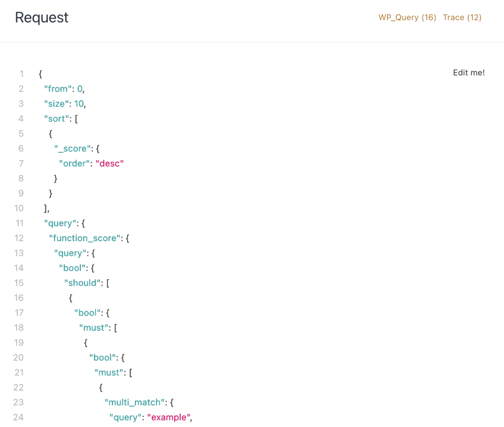504x427 pixels.
Task: Click the "must" key on line 18
Action: (94, 327)
